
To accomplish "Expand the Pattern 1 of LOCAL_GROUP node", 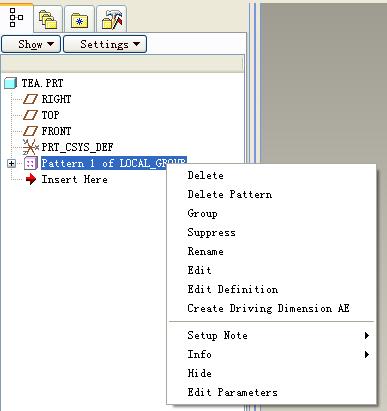I will 11,163.
